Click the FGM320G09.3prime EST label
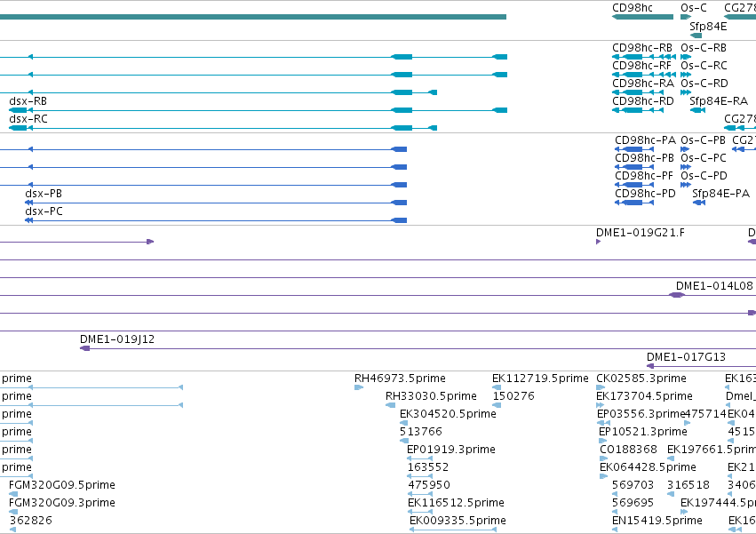The image size is (756, 534). pos(61,503)
